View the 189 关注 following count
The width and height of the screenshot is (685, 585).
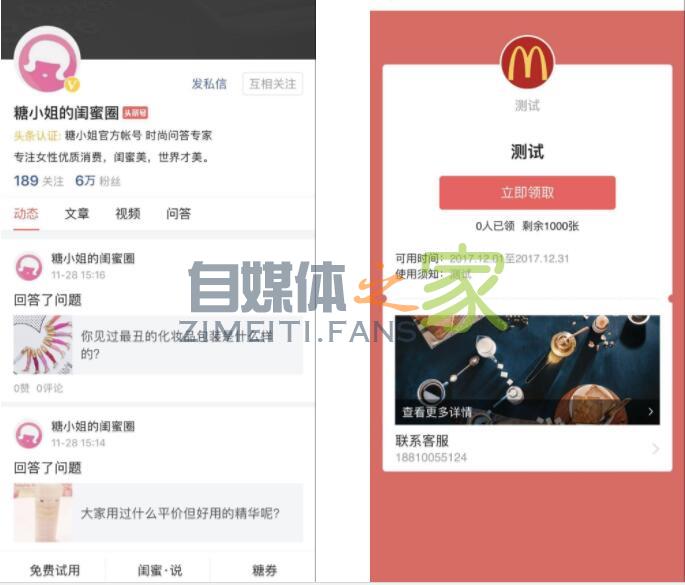(x=38, y=181)
